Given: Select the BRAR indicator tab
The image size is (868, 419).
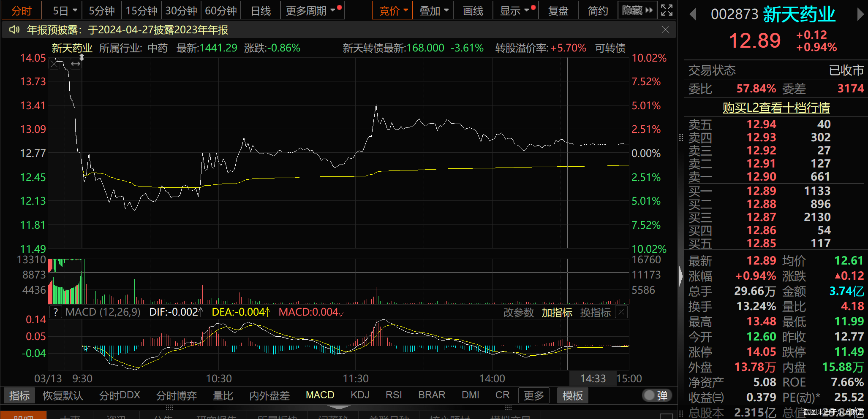Looking at the screenshot, I should 432,395.
